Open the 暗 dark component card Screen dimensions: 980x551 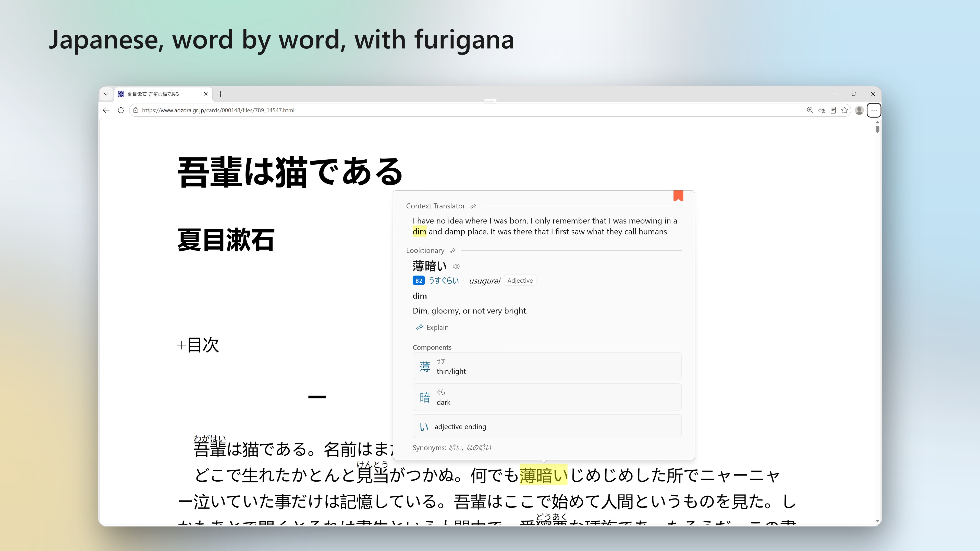pyautogui.click(x=547, y=397)
